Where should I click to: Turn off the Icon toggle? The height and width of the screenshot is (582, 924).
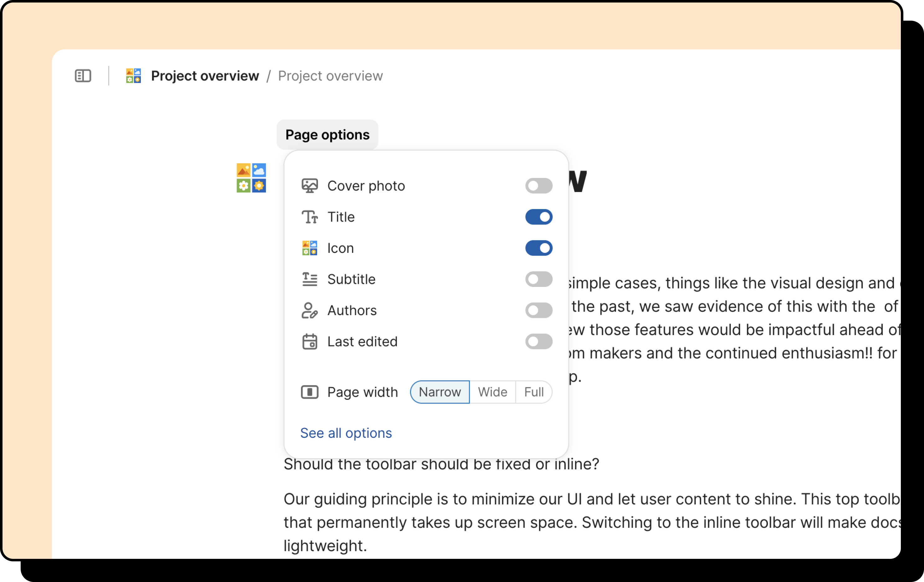tap(539, 248)
